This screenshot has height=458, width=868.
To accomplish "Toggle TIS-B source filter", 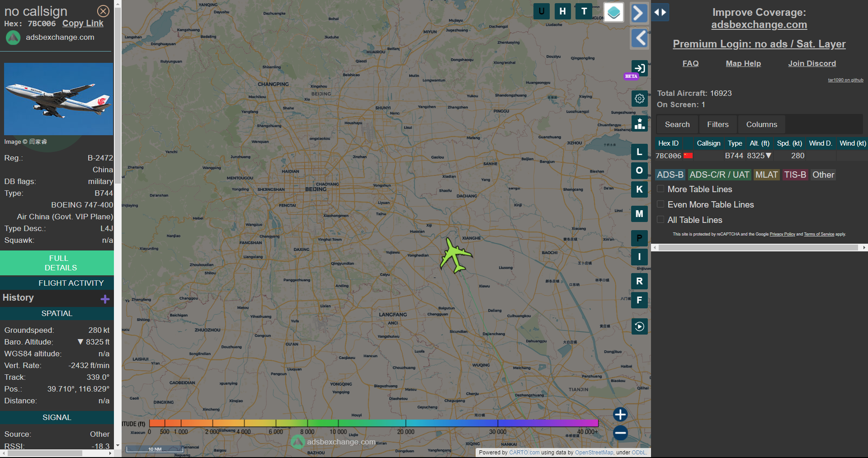I will point(795,175).
